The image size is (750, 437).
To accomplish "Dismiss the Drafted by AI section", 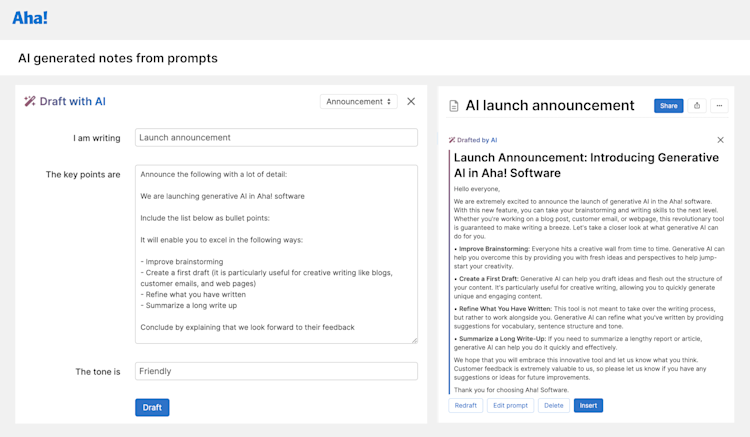I will 720,140.
